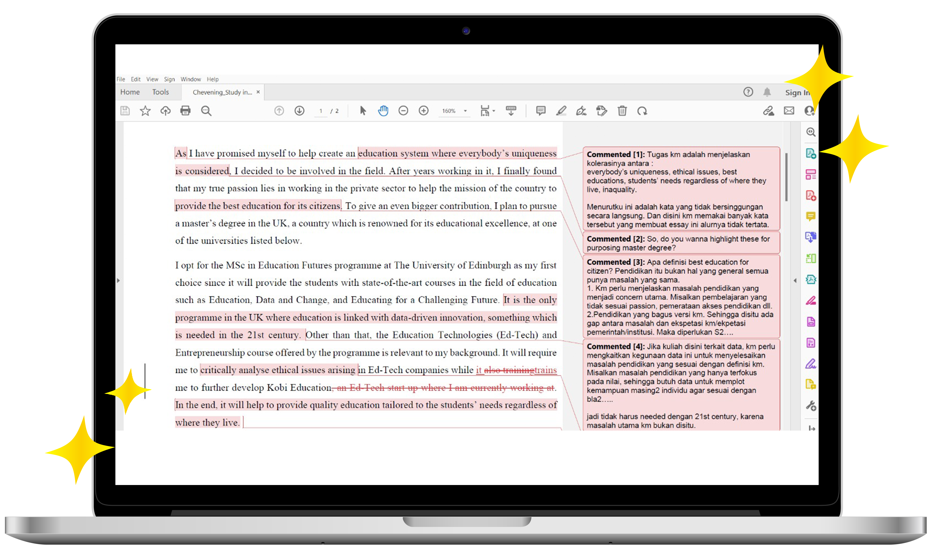Image resolution: width=933 pixels, height=560 pixels.
Task: Open Redact pink pen sidebar tool
Action: pos(811,301)
